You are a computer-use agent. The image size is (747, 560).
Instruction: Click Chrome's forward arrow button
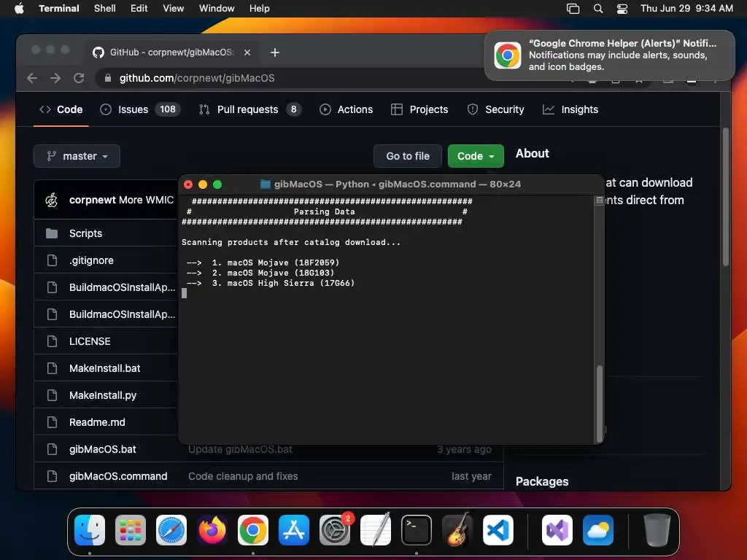[x=55, y=78]
